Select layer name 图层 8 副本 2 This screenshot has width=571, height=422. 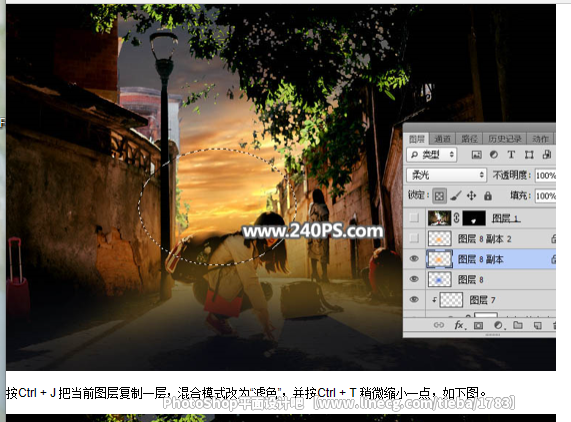(485, 239)
